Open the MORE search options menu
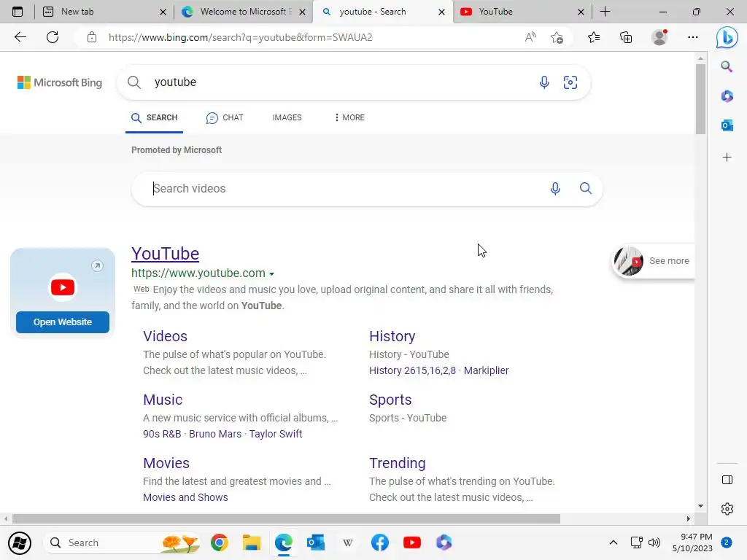This screenshot has width=747, height=560. click(x=349, y=117)
